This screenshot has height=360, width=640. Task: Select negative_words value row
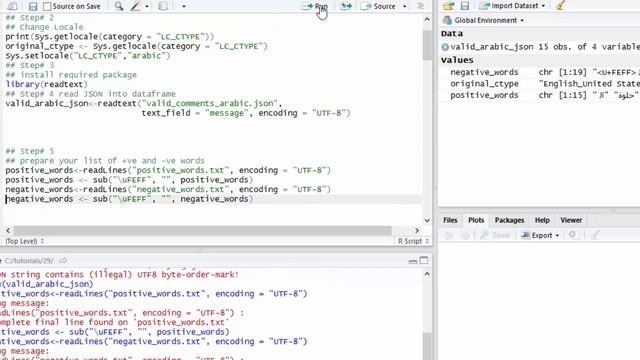pos(540,72)
